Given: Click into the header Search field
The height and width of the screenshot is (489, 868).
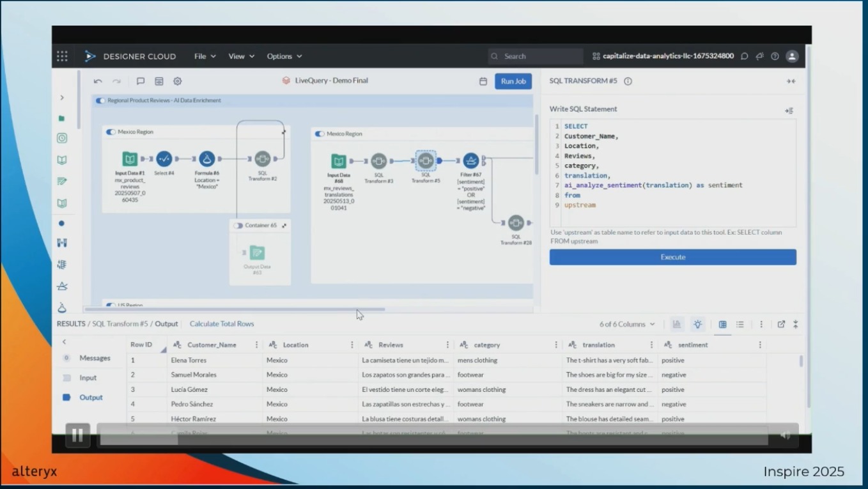Looking at the screenshot, I should [536, 56].
